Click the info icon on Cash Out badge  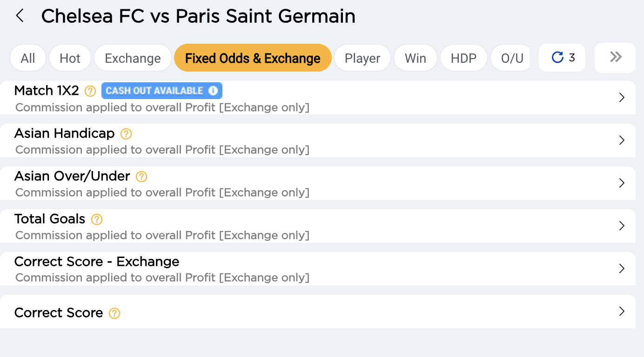[x=213, y=91]
